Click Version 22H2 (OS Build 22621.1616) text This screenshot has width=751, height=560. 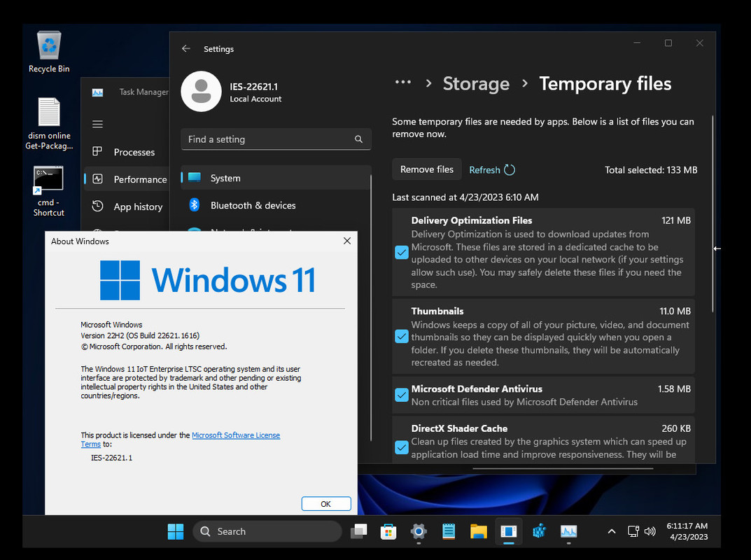[x=140, y=335]
